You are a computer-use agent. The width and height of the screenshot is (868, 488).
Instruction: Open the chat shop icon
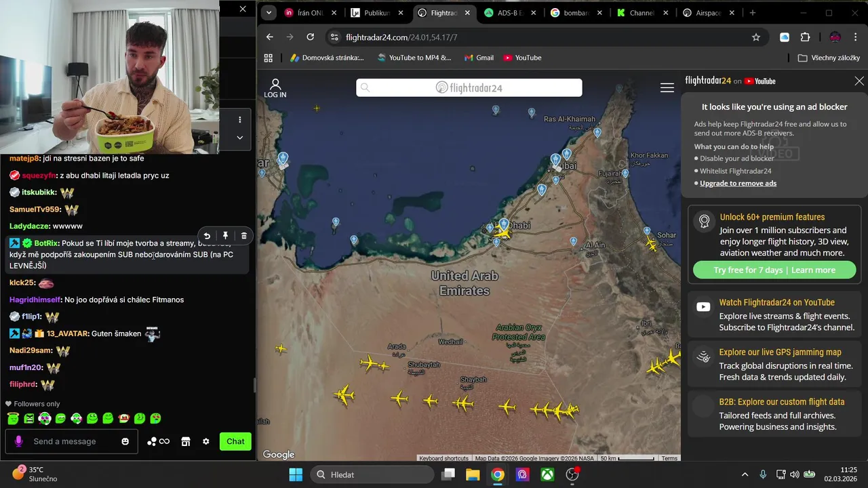tap(186, 441)
